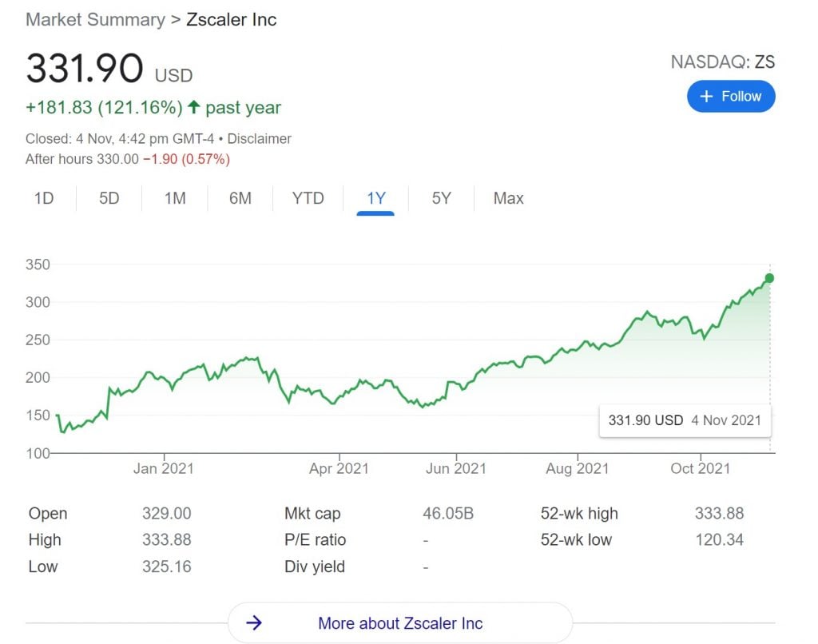Select the 1Y time range tab

coord(375,198)
